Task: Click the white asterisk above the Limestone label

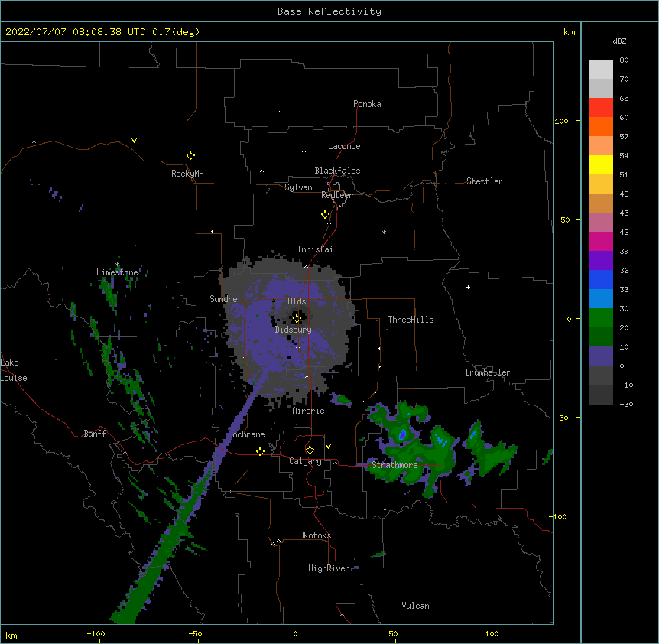Action: pyautogui.click(x=118, y=265)
